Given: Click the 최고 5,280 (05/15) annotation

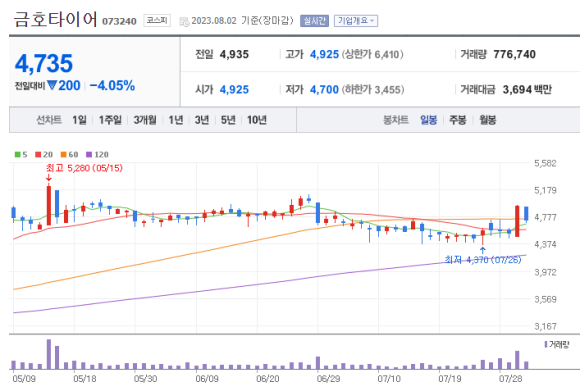Looking at the screenshot, I should [x=84, y=168].
